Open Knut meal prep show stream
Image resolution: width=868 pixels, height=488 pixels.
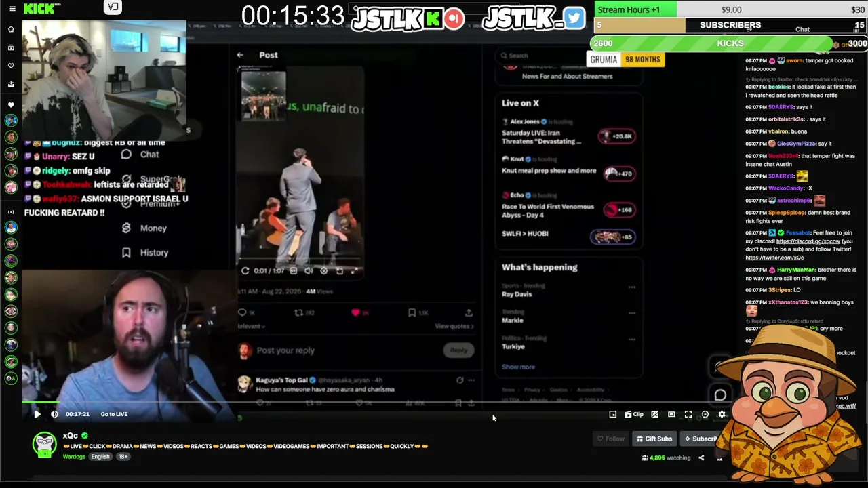(568, 167)
